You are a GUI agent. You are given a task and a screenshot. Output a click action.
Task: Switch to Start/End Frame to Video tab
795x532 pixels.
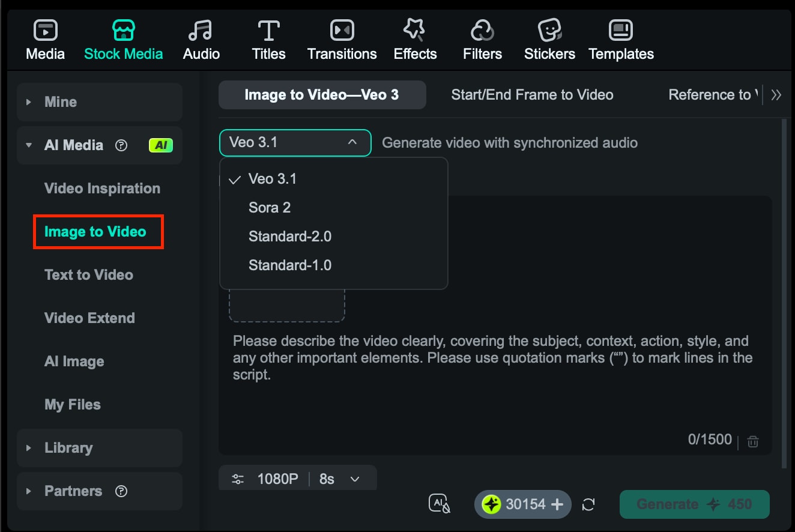(532, 94)
